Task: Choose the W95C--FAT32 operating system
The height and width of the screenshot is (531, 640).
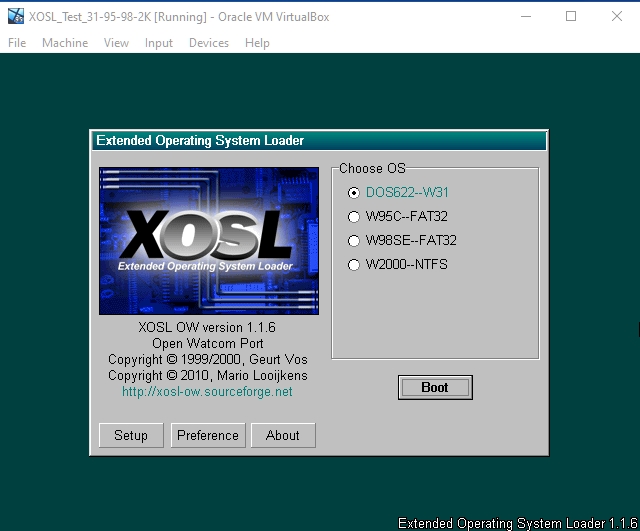Action: 353,216
